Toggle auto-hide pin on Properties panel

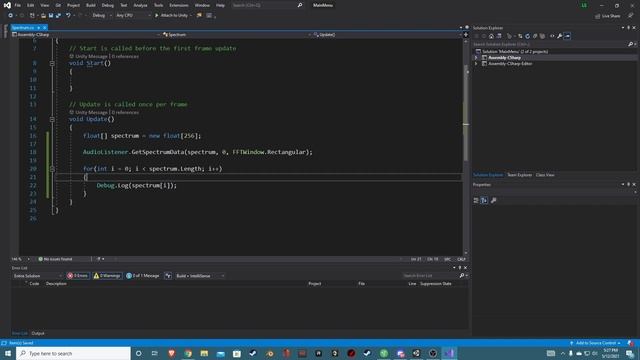(628, 184)
